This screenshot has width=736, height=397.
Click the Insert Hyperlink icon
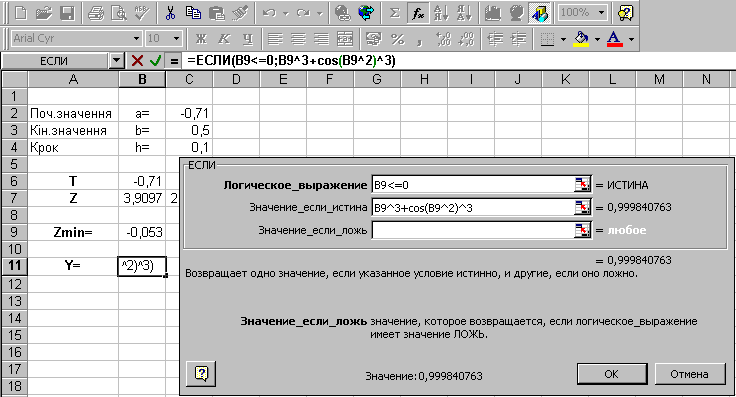coord(343,13)
